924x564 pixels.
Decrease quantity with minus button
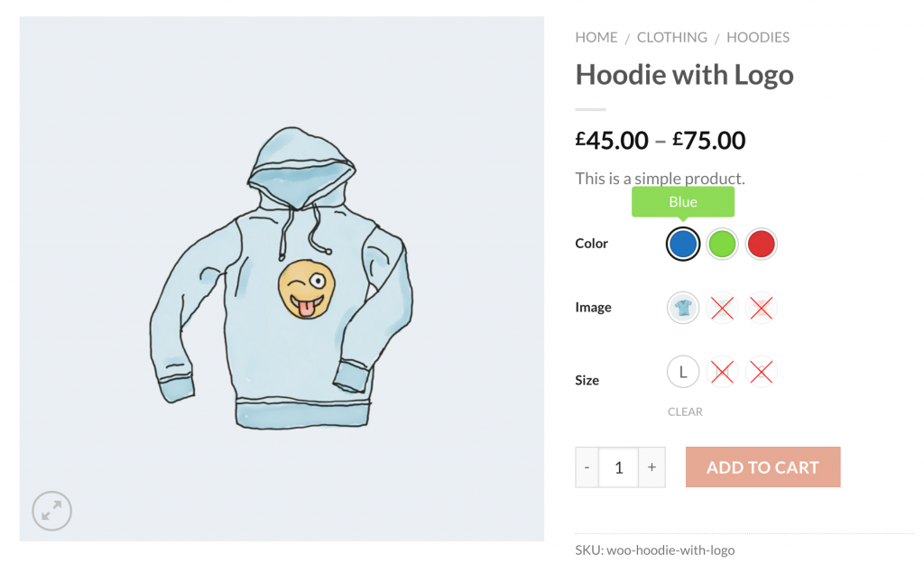click(x=587, y=467)
